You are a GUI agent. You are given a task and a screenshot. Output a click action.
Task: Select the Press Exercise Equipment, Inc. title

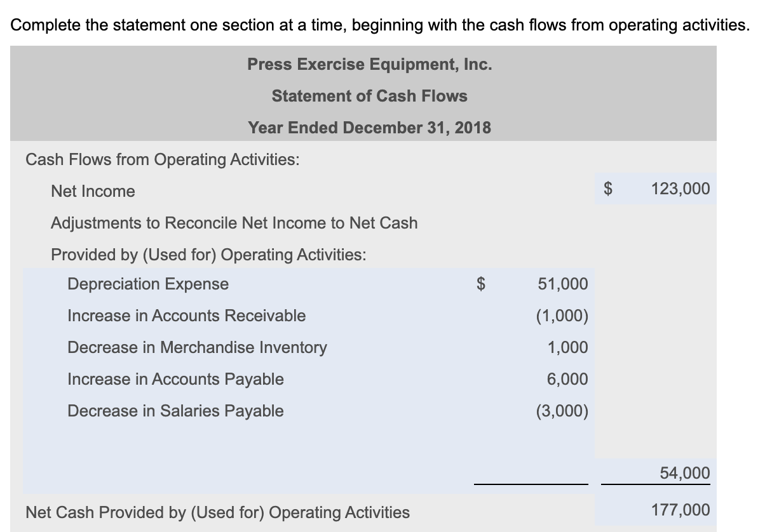point(369,64)
